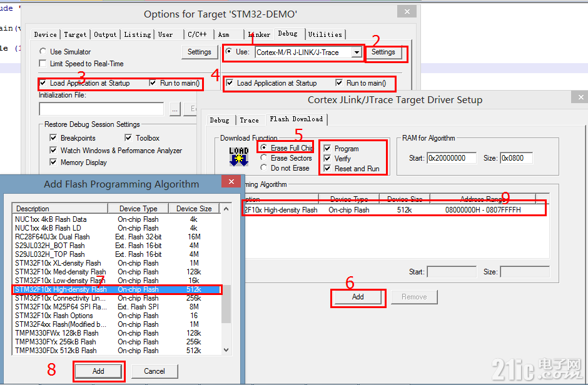Click Add button in Driver Setup dialog
Screen dimensions: 588x385
coord(358,297)
